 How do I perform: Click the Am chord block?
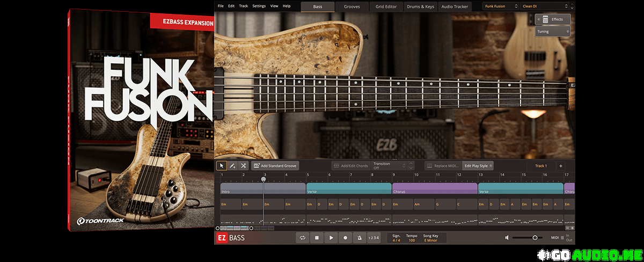click(x=424, y=205)
